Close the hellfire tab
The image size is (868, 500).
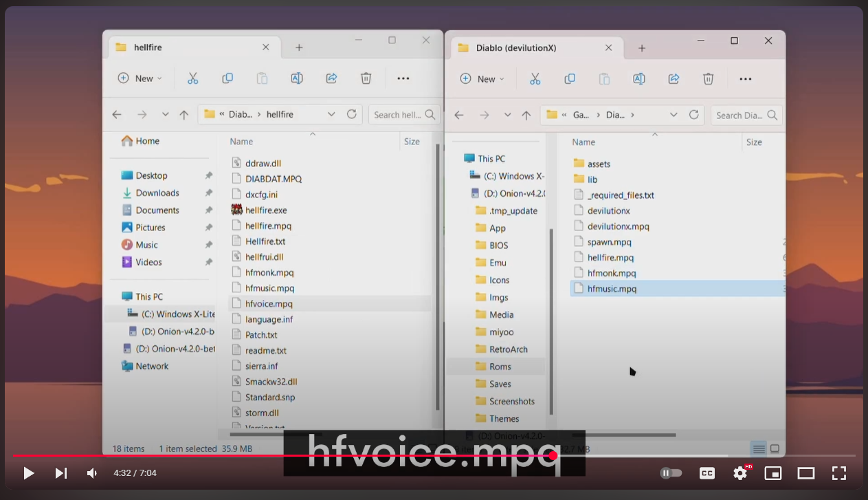[265, 47]
